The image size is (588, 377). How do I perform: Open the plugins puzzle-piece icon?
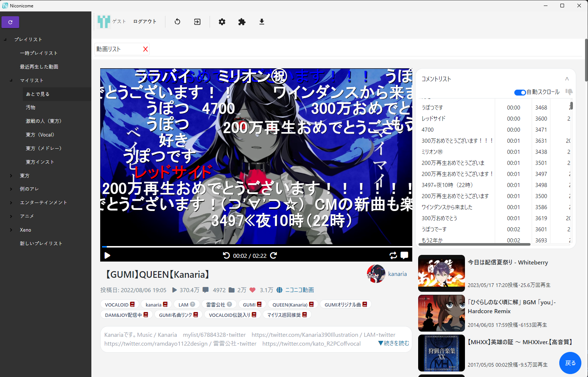click(242, 22)
